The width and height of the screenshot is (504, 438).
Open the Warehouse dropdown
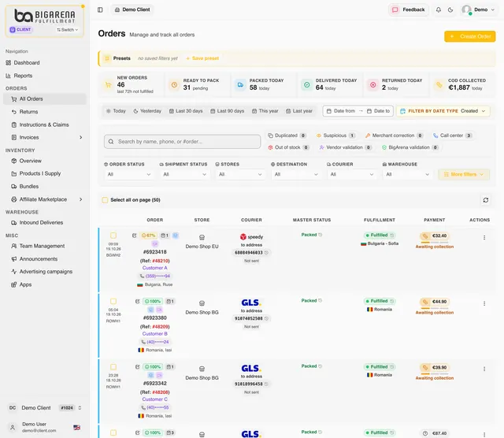tap(407, 174)
